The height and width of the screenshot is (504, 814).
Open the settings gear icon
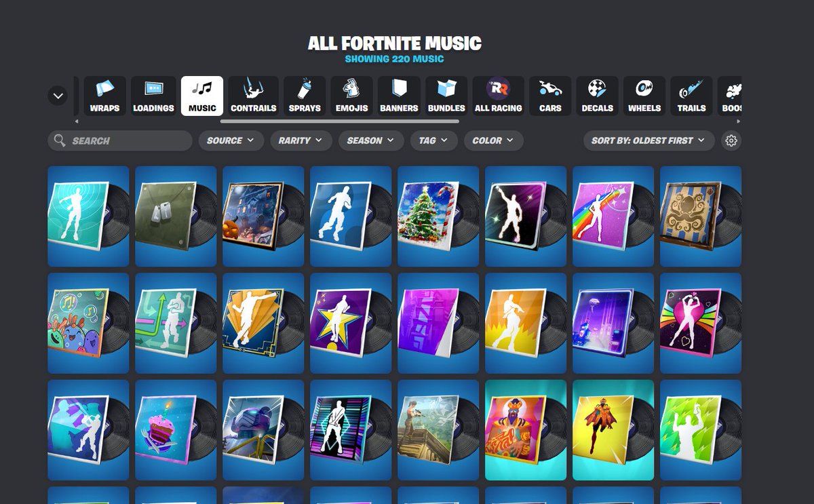[x=731, y=140]
